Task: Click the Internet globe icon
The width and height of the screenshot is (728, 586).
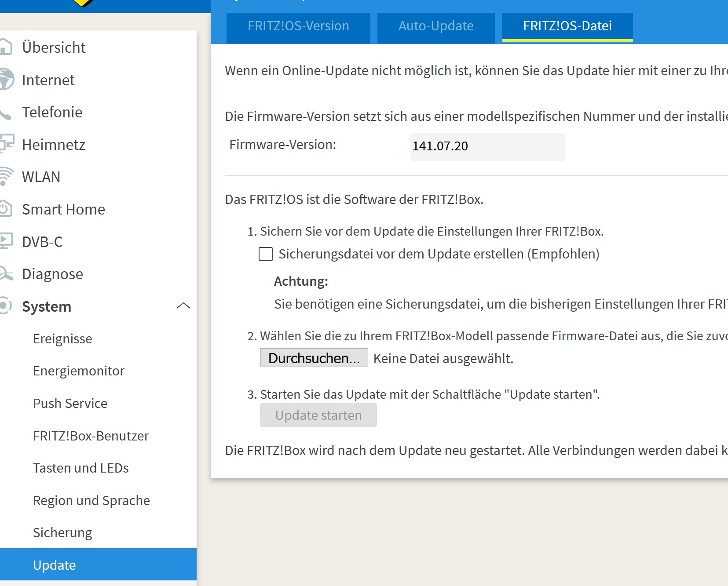Action: coord(7,80)
